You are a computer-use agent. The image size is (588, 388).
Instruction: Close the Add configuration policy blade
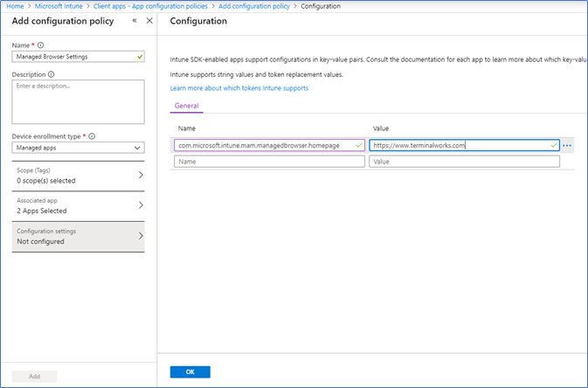[x=149, y=21]
